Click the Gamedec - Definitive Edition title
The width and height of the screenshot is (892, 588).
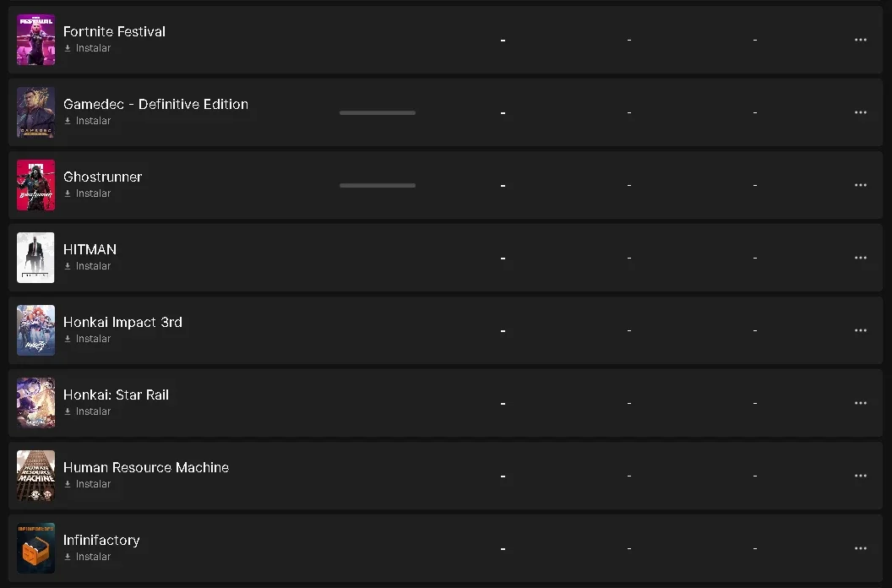pos(156,104)
